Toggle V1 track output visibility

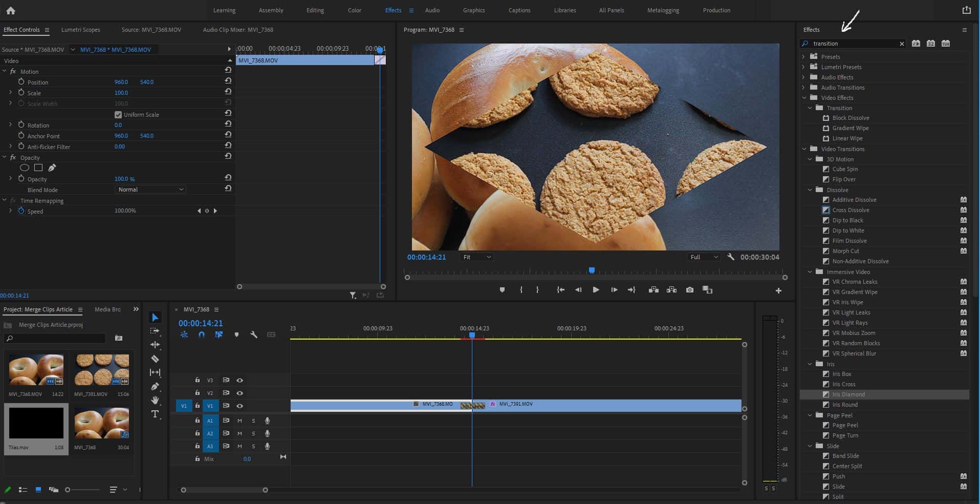click(239, 406)
